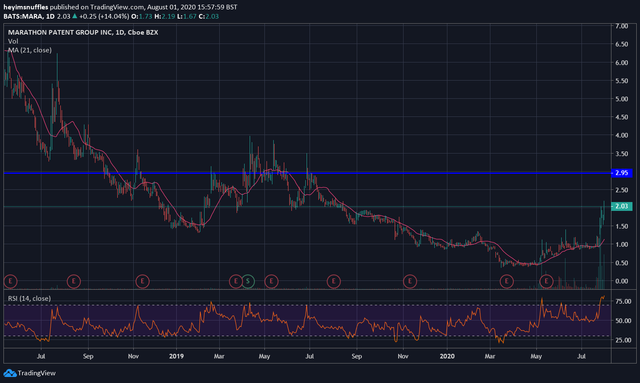640x383 pixels.
Task: Click the 5.00 price axis label
Action: pos(622,99)
